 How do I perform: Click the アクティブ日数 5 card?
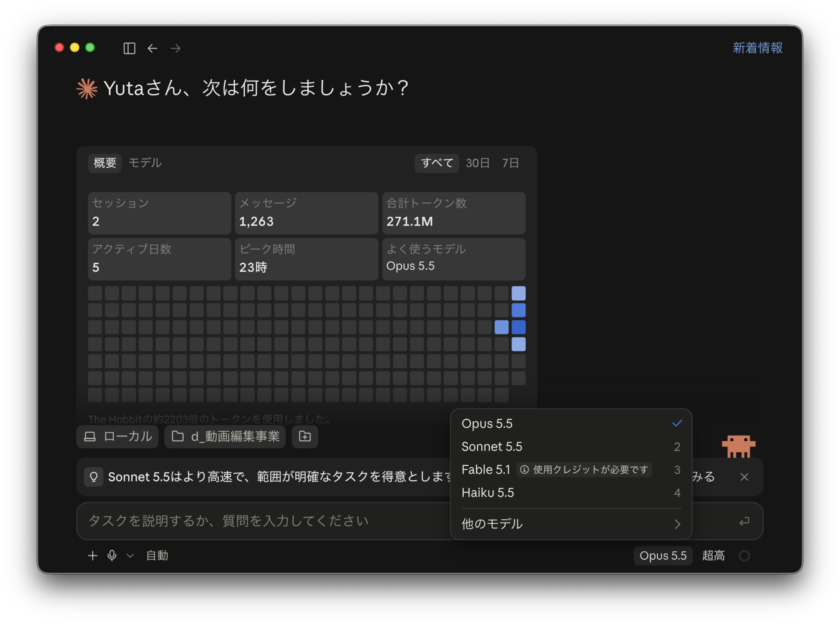159,259
